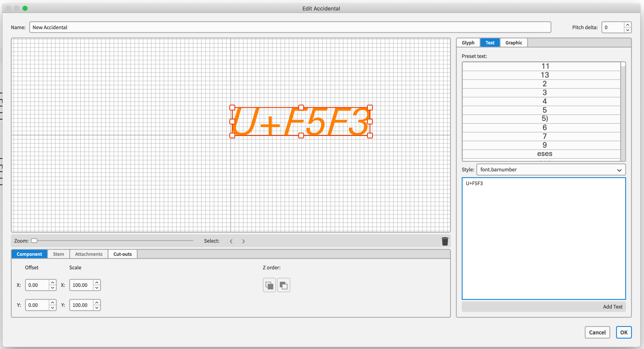Click the right Z order button

point(283,285)
